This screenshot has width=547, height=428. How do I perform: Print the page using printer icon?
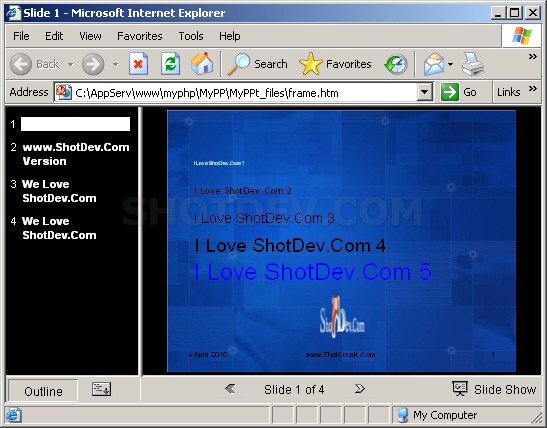pos(473,64)
